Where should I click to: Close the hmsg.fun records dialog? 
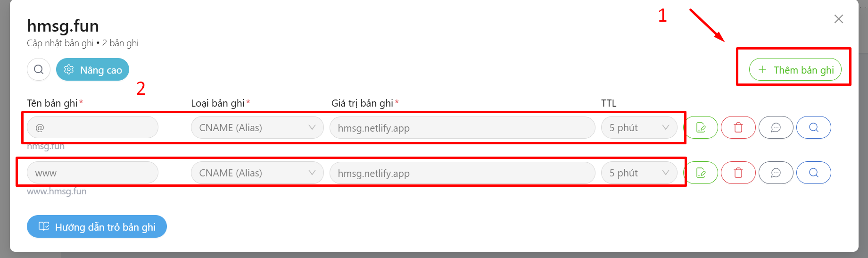pos(838,19)
